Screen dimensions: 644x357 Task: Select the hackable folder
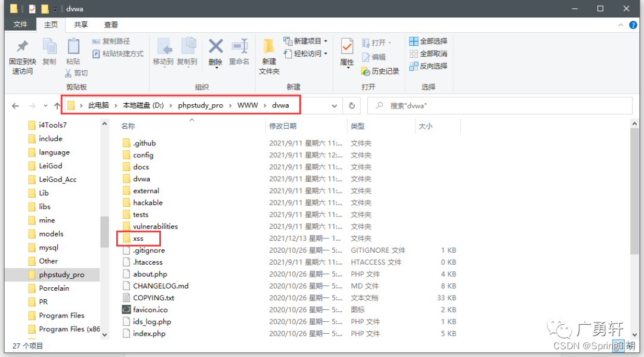(147, 203)
